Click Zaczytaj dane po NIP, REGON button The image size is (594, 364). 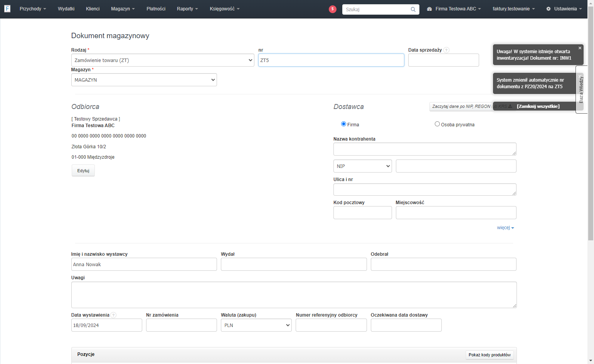461,107
